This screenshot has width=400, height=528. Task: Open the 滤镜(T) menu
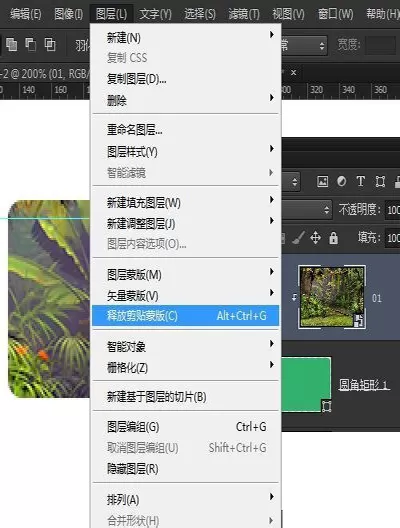tap(244, 14)
